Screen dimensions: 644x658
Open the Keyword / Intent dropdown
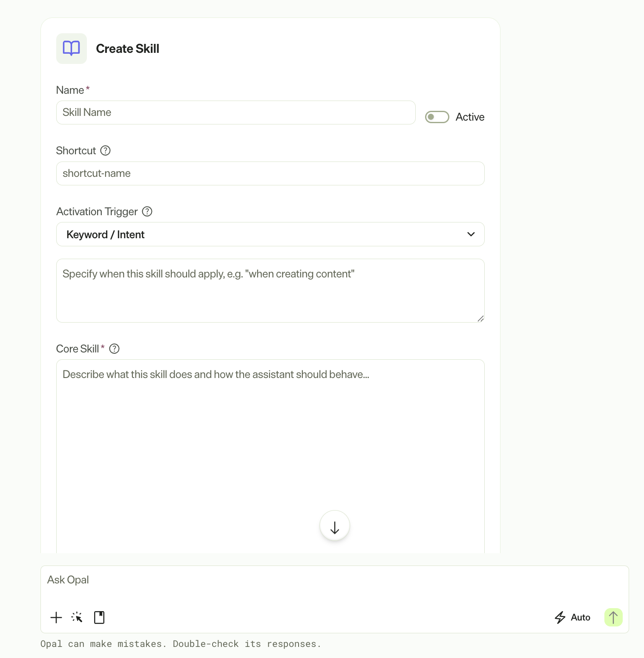pos(270,234)
